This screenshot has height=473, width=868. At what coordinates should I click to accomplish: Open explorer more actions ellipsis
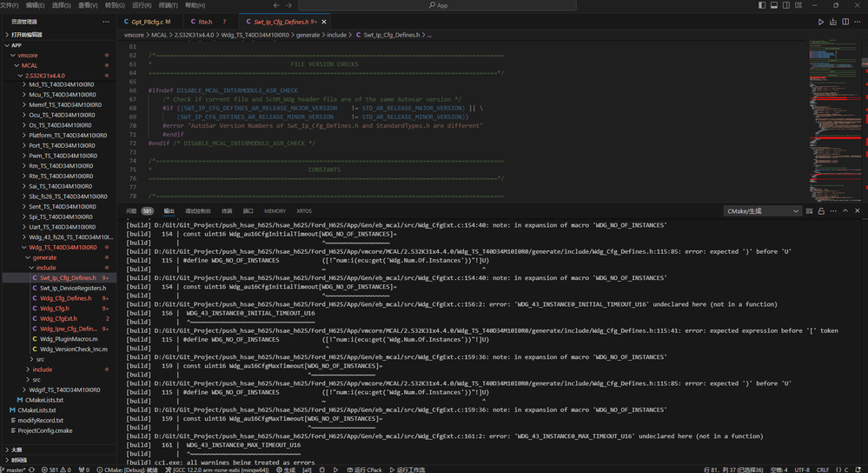click(x=106, y=22)
